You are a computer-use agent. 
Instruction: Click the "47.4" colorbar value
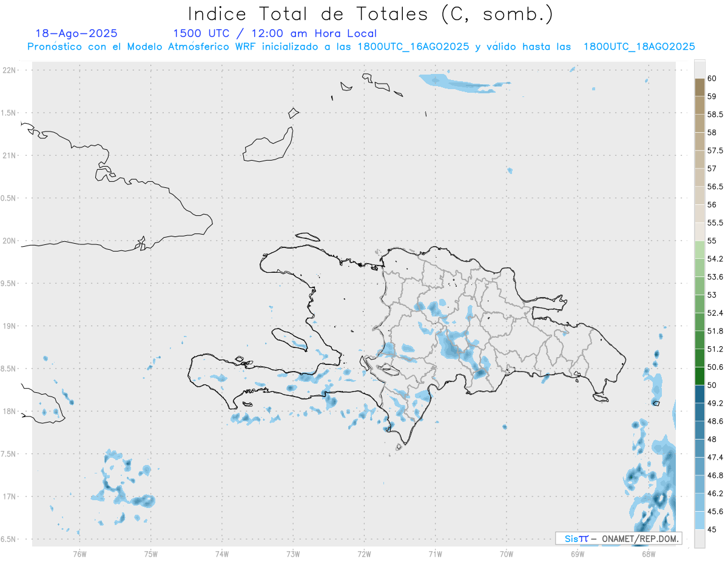coord(715,457)
